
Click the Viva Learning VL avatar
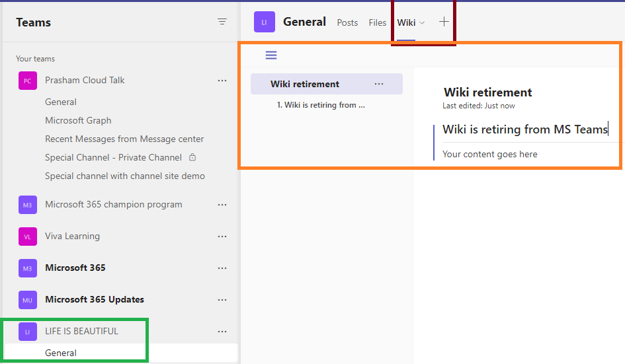click(x=28, y=237)
